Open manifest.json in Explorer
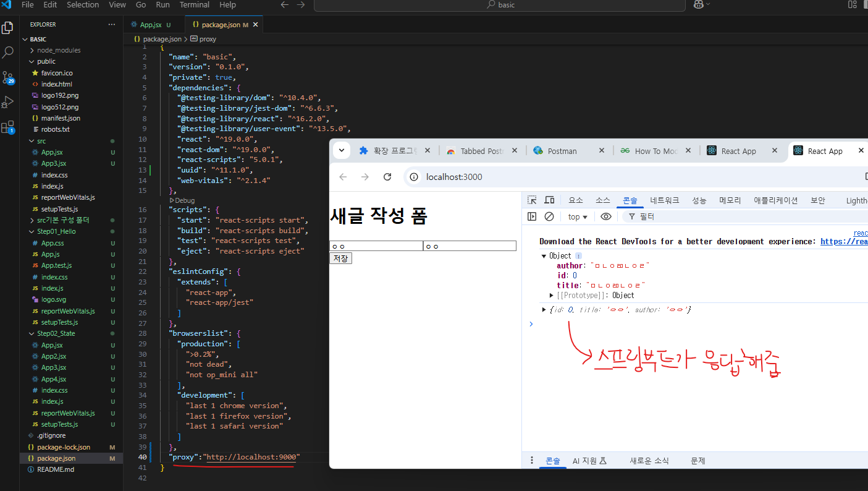 pyautogui.click(x=61, y=118)
